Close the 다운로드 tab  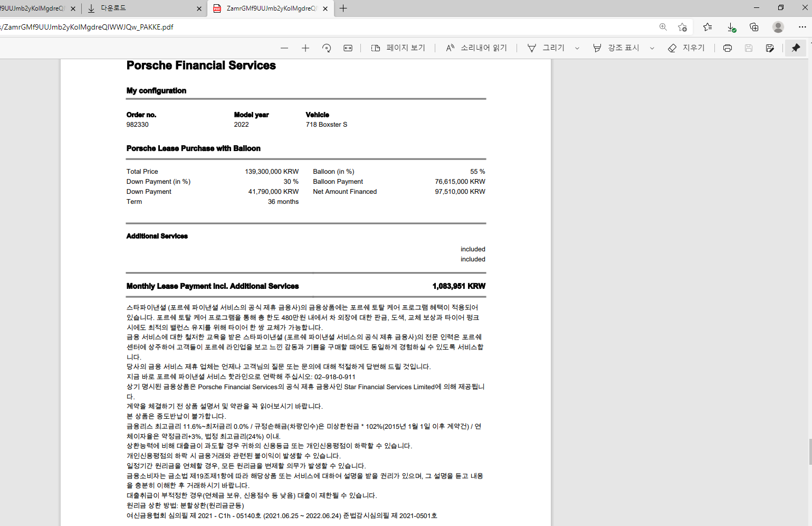199,8
